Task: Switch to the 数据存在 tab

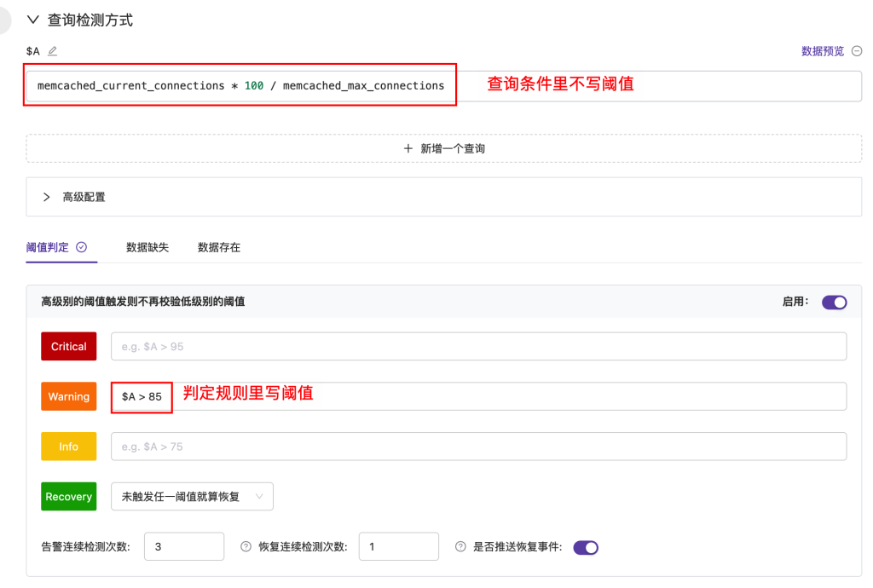Action: click(x=219, y=246)
